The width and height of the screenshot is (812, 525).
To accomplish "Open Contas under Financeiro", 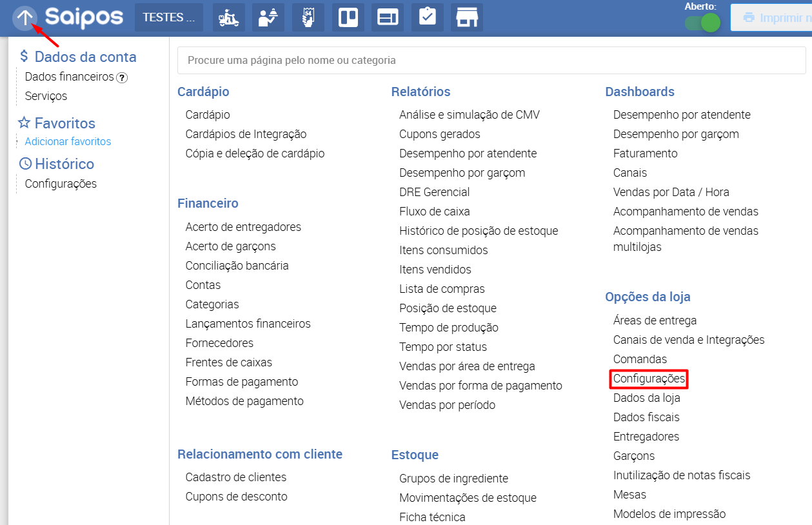I will point(203,285).
